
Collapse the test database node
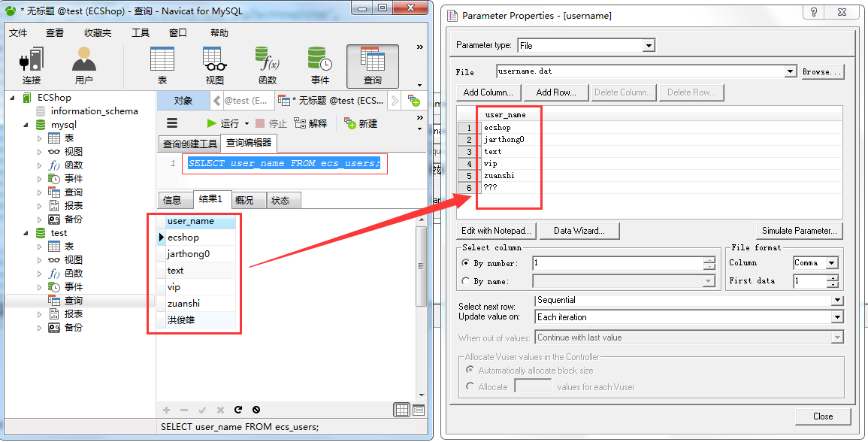[26, 233]
